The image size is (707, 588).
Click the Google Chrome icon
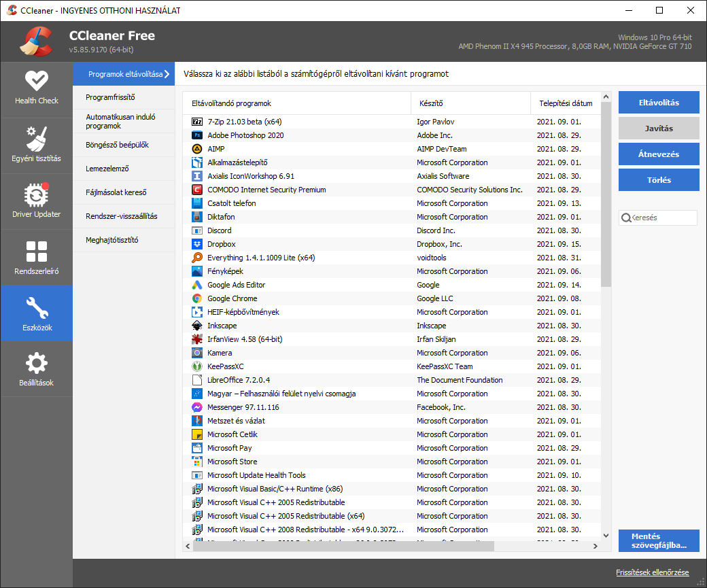coord(197,298)
